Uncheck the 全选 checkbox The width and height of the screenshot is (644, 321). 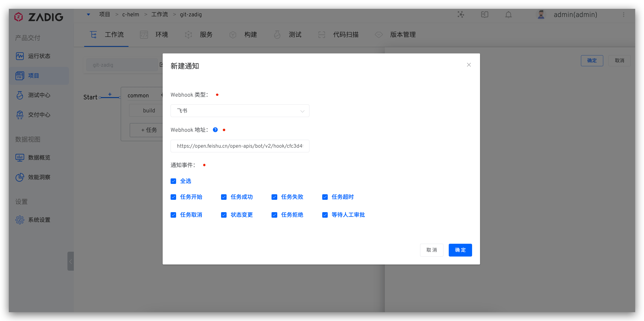coord(173,181)
